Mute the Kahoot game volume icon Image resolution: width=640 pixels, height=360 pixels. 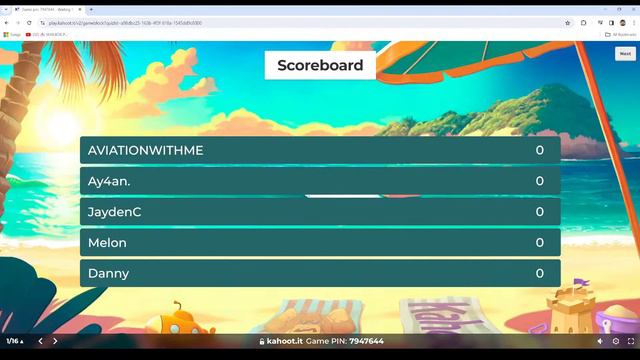pos(600,341)
